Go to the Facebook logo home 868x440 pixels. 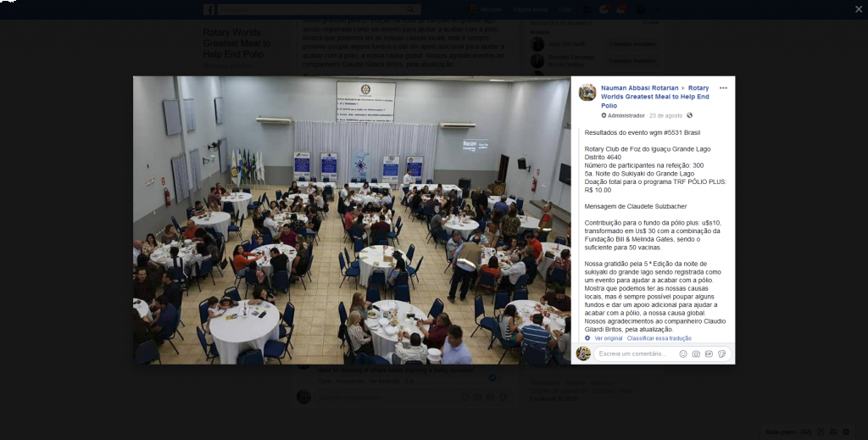coord(209,9)
